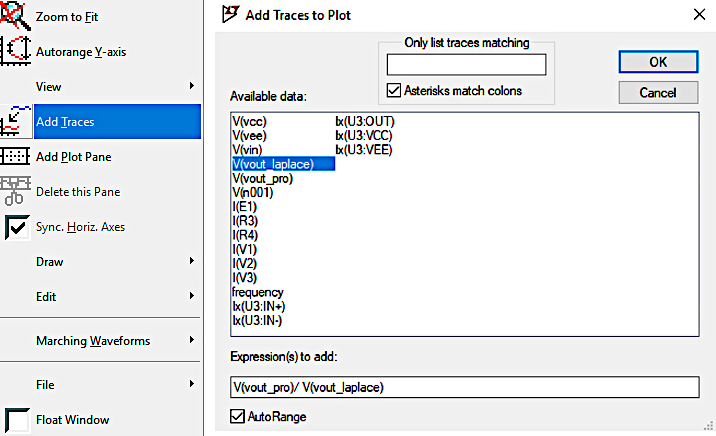Click the Zoom to Fit magnifier icon
716x436 pixels.
[15, 16]
